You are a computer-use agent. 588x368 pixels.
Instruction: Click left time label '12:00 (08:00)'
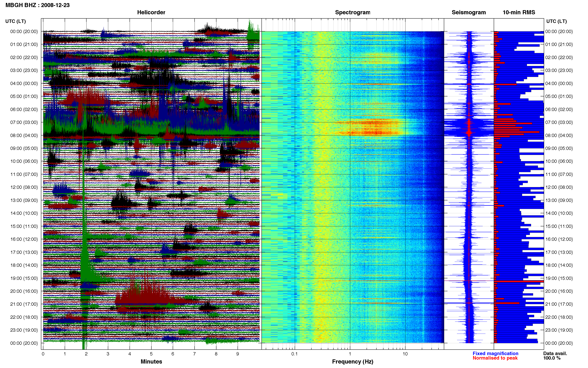click(24, 187)
